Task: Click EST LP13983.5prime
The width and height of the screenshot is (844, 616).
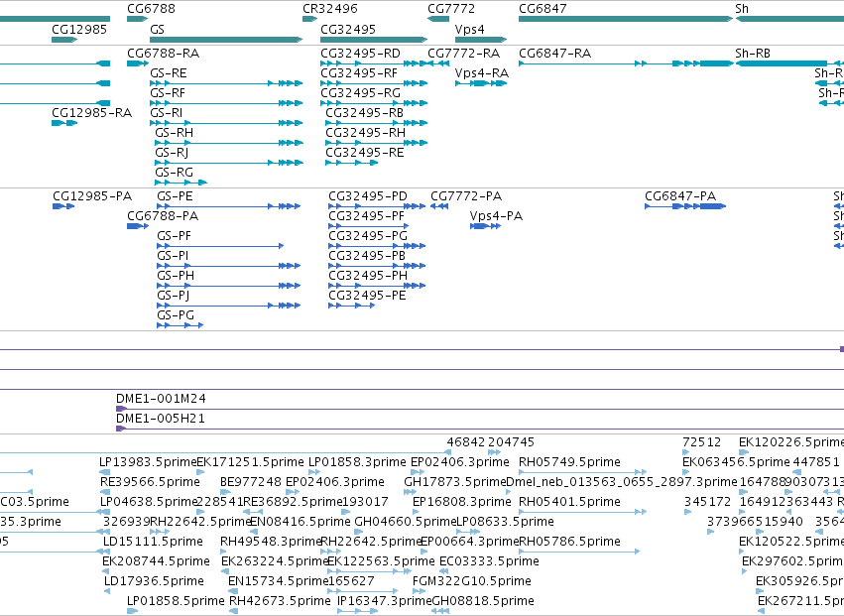Action: click(x=148, y=462)
